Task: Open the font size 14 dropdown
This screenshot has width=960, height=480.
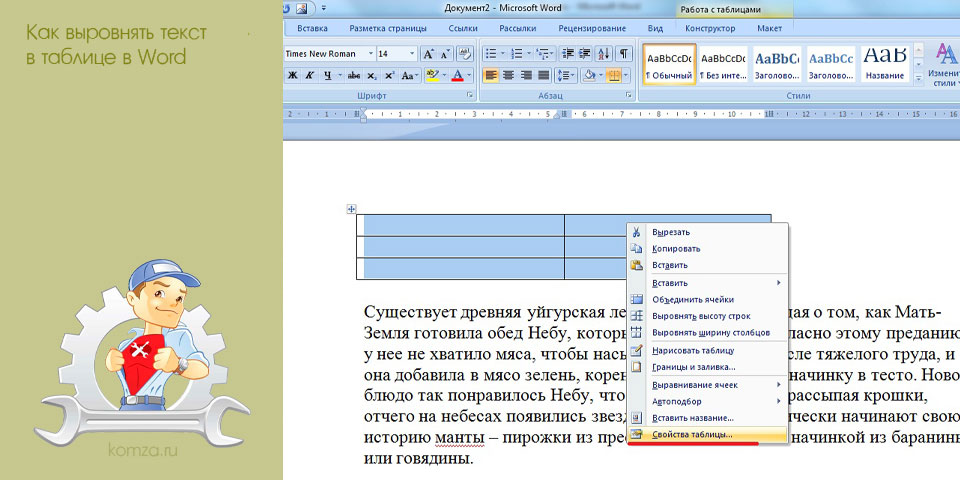Action: 413,54
